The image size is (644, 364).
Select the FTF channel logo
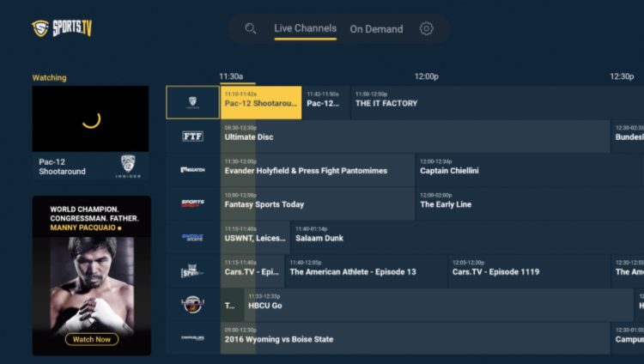192,136
